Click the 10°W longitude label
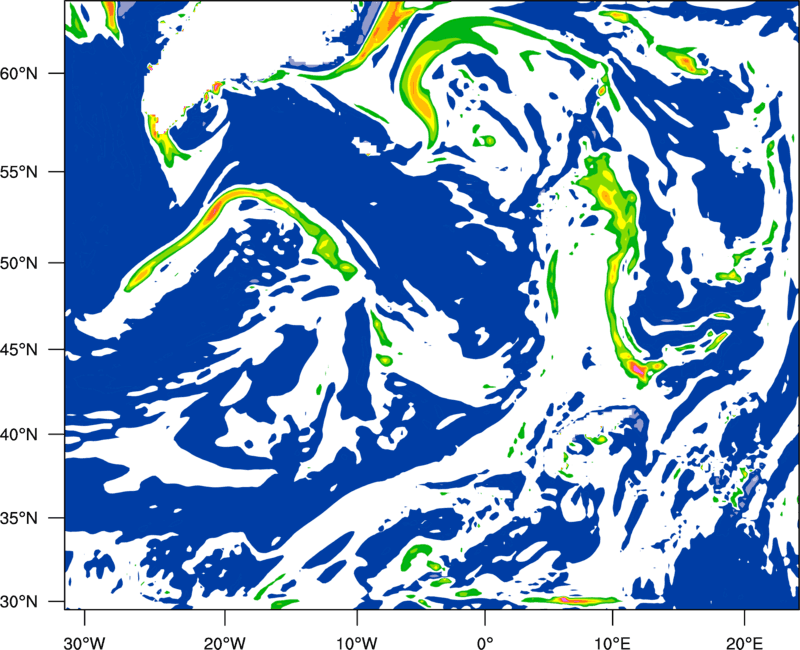The image size is (800, 650). pos(356,642)
